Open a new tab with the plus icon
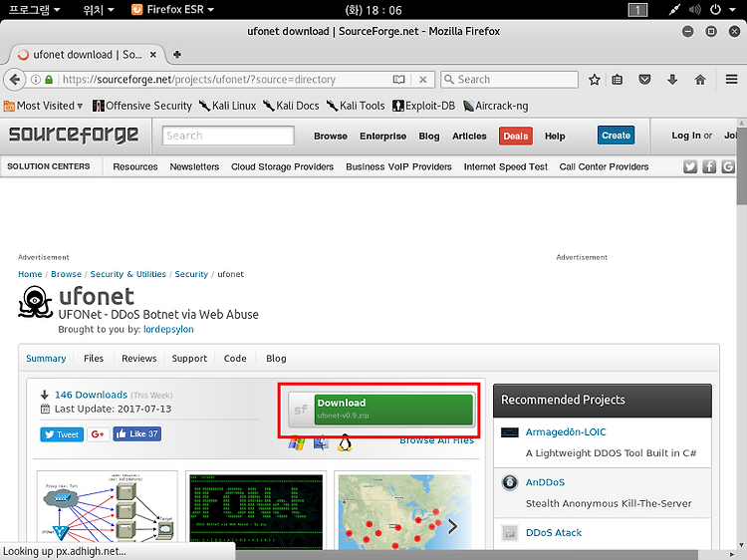This screenshot has height=560, width=747. [176, 55]
